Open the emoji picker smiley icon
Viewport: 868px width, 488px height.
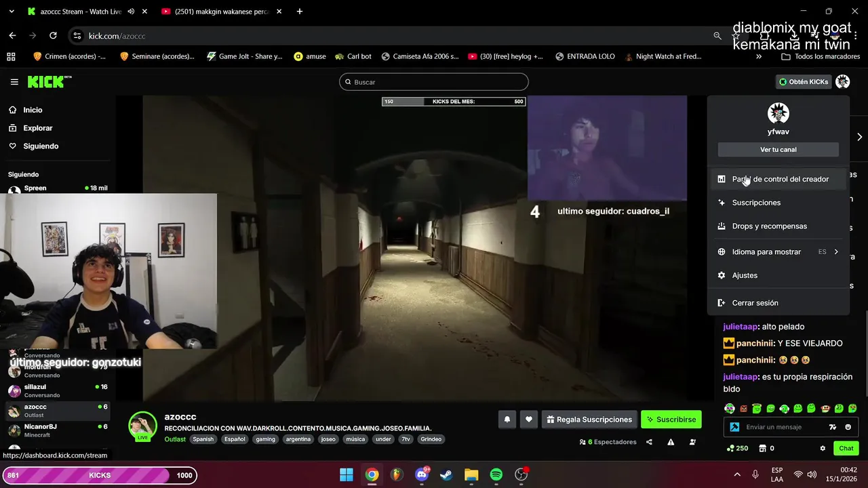tap(848, 427)
